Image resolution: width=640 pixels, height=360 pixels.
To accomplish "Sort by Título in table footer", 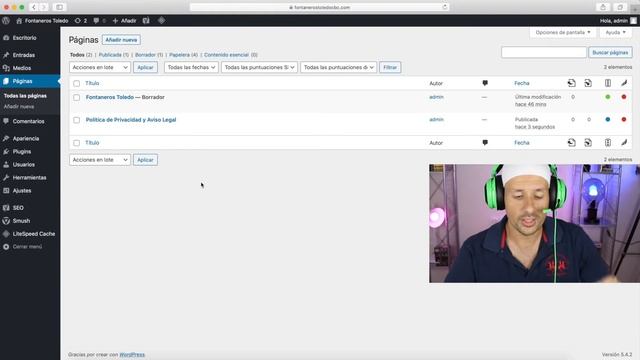I will pos(92,142).
